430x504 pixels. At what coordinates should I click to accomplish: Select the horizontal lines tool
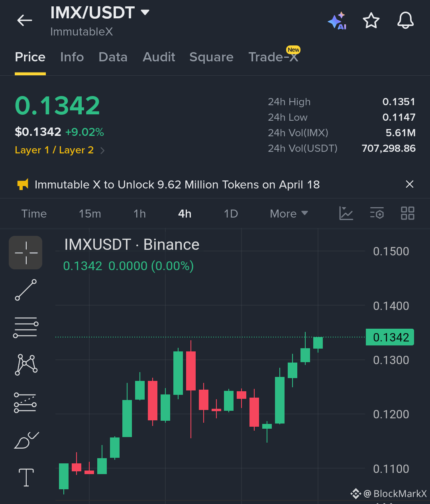point(26,327)
